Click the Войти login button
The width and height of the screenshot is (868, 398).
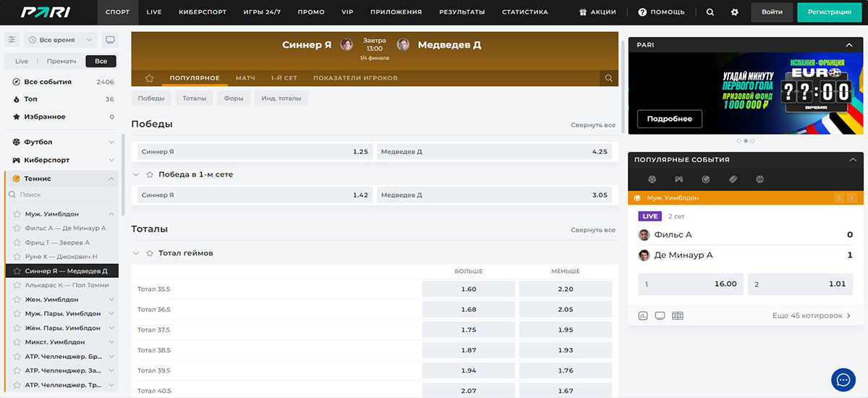(x=772, y=12)
